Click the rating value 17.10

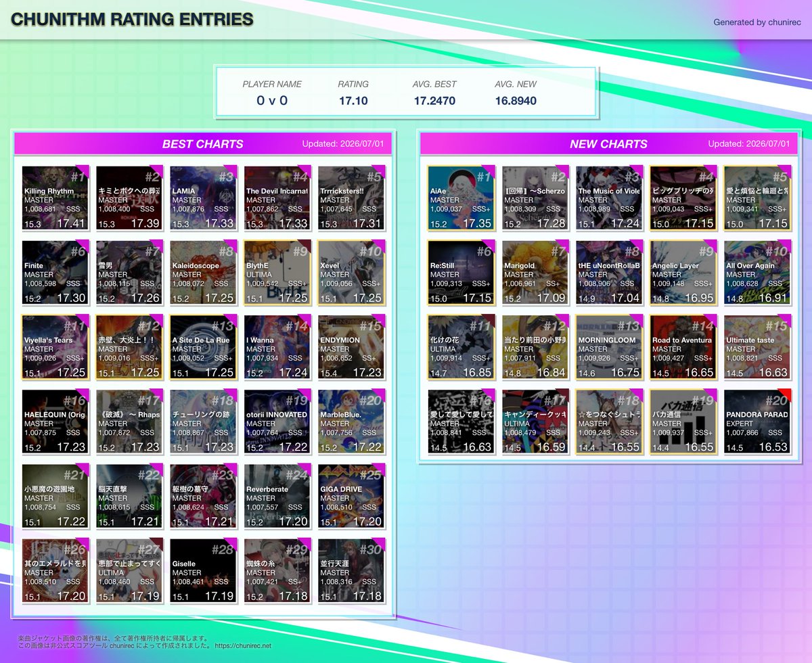[353, 101]
